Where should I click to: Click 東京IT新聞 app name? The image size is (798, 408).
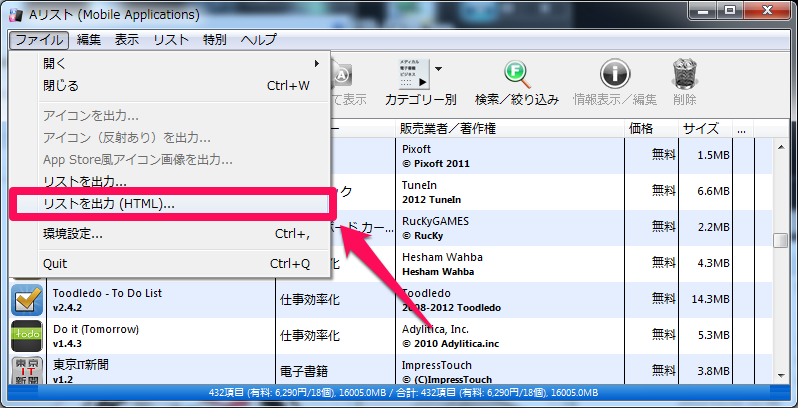[80, 365]
